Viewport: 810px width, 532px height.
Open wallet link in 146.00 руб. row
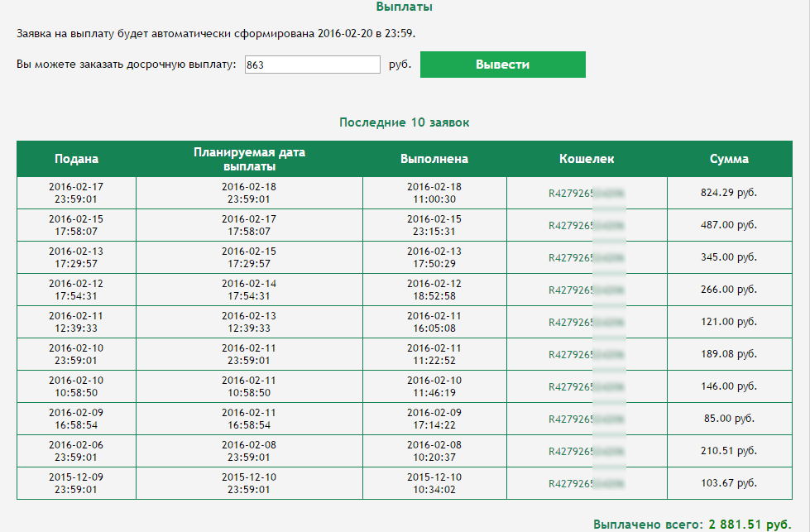[587, 387]
